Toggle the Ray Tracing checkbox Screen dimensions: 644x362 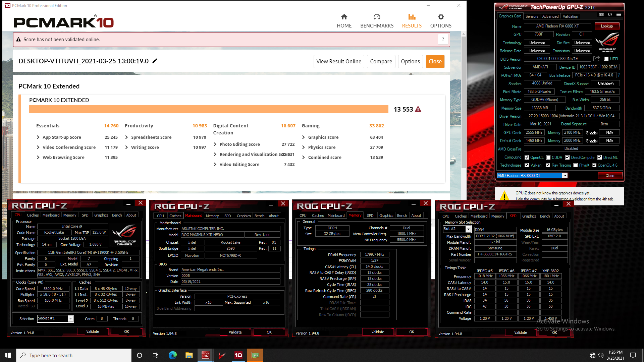click(x=548, y=165)
